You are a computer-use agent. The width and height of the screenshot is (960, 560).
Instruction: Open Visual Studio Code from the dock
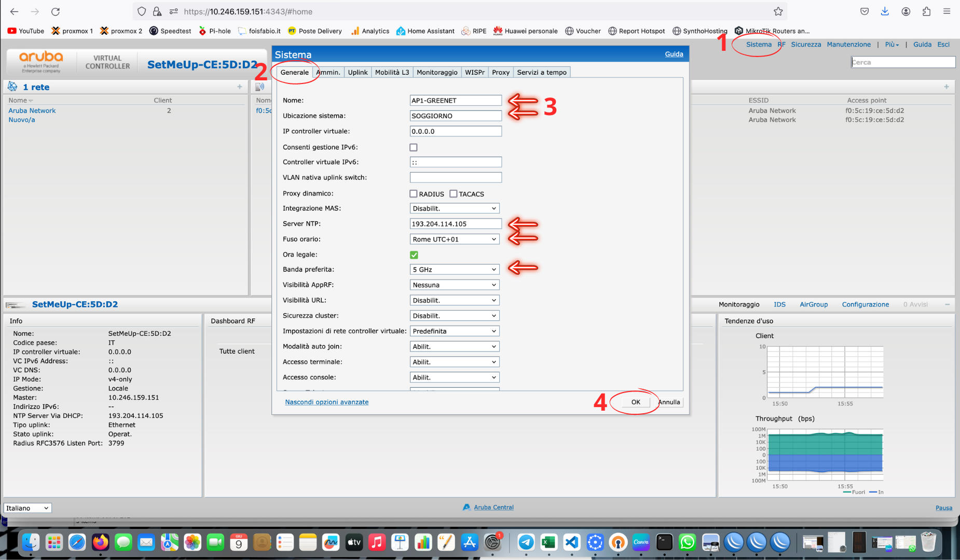point(571,542)
